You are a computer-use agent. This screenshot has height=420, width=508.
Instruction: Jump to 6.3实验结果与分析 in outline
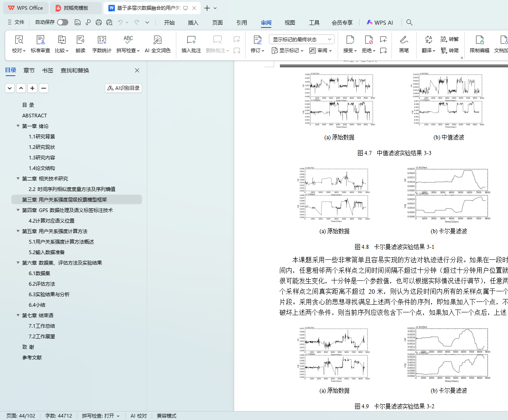pos(49,294)
